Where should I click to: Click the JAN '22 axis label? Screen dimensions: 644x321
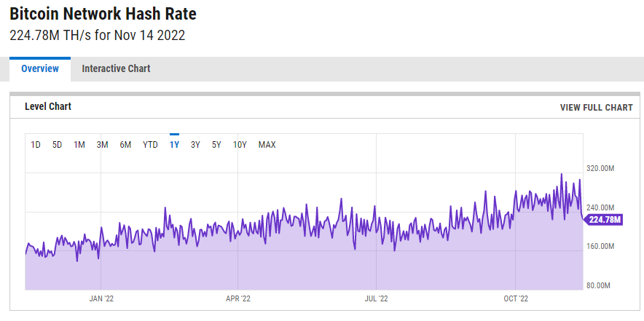tap(101, 299)
